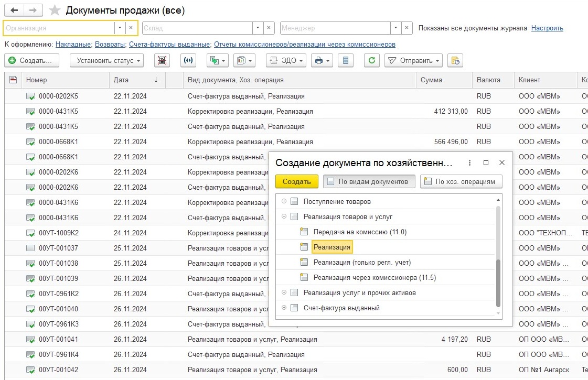Viewport: 588px width, 380px height.
Task: Collapse 'Реализация товаров и услуг' node
Action: point(284,216)
